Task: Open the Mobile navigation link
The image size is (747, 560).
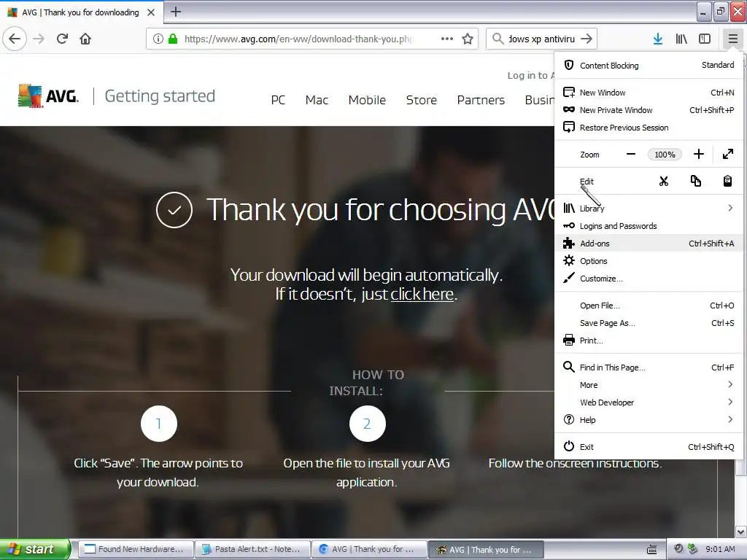Action: 367,100
